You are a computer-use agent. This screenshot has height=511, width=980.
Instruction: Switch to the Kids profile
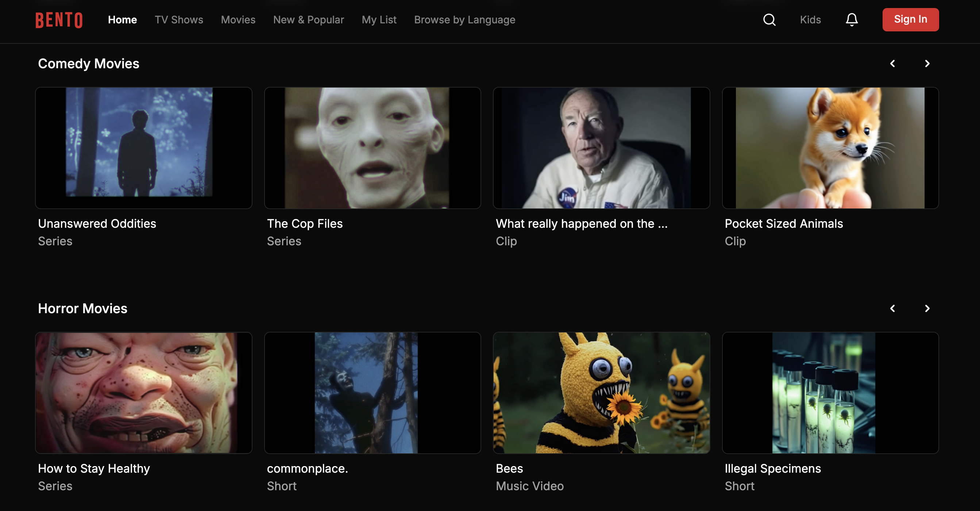tap(810, 19)
